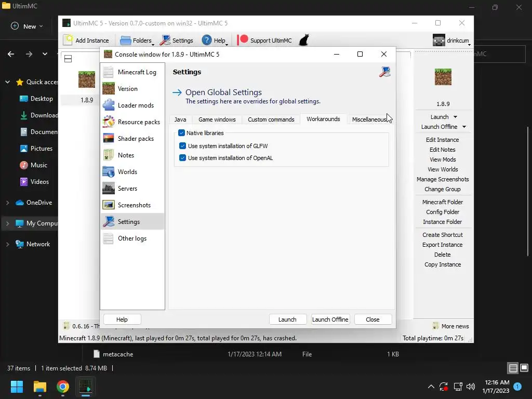Image resolution: width=532 pixels, height=399 pixels.
Task: Expand the Folders dropdown menu arrow
Action: point(153,44)
